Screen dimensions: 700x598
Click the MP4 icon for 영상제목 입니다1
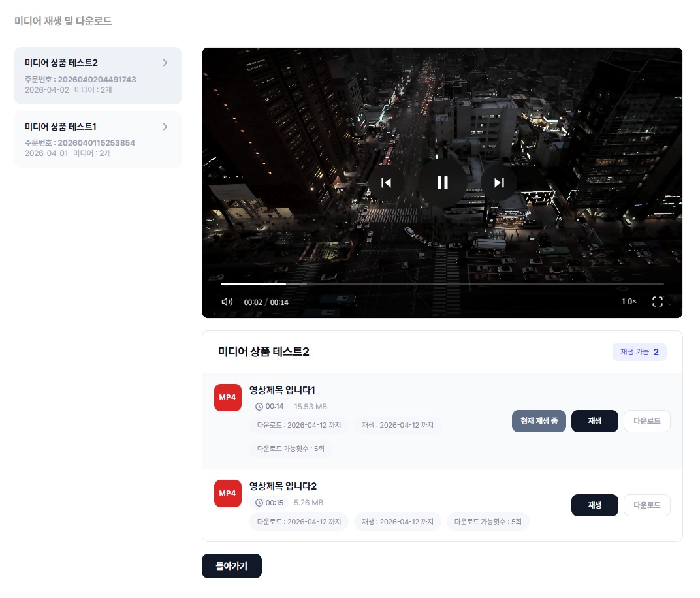[227, 398]
